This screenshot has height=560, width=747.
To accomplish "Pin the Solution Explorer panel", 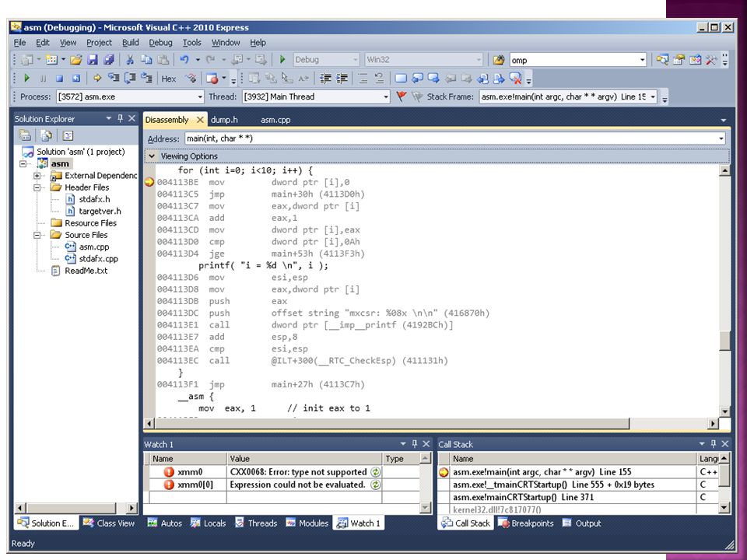I will pos(120,118).
